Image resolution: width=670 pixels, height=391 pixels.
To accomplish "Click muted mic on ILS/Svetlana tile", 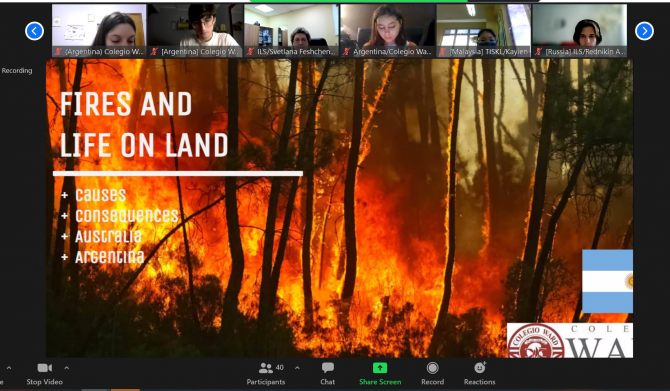I will tap(250, 52).
